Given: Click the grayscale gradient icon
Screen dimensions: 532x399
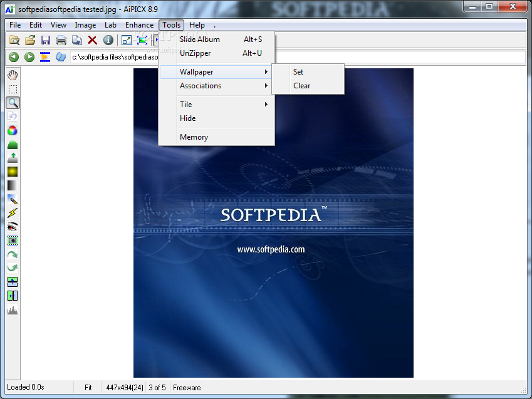Looking at the screenshot, I should click(x=13, y=185).
